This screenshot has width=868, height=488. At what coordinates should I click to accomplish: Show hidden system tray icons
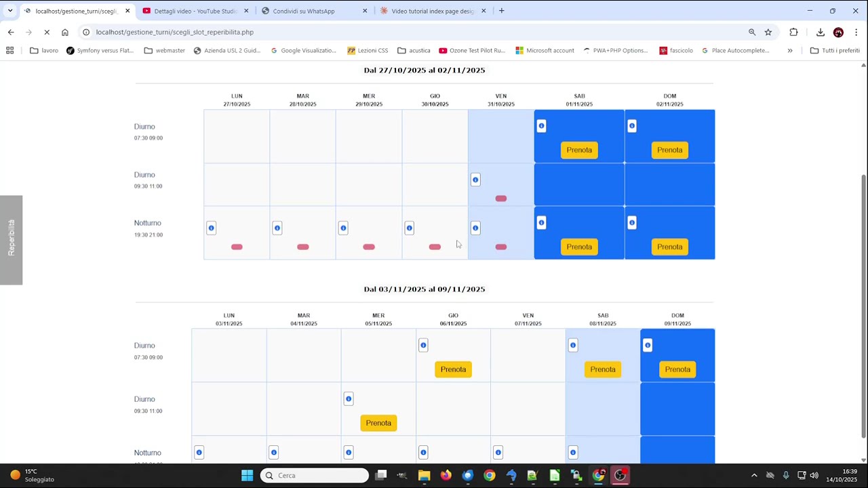click(754, 475)
